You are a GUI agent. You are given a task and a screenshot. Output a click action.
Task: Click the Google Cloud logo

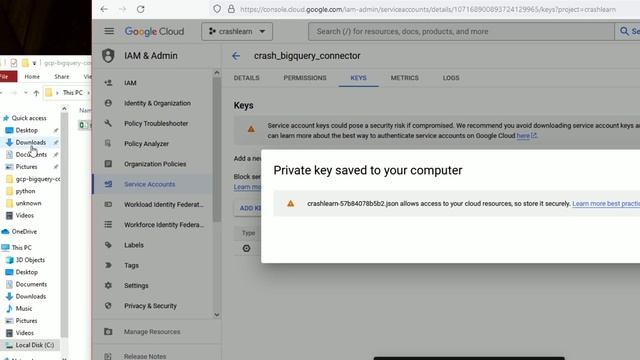tap(154, 31)
